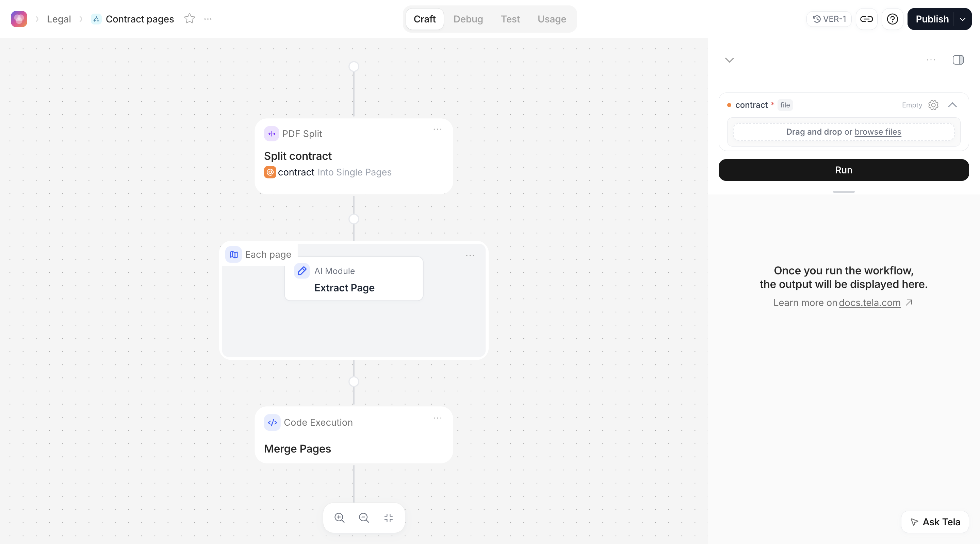Fit the workflow view to screen
Image resolution: width=980 pixels, height=544 pixels.
point(388,517)
